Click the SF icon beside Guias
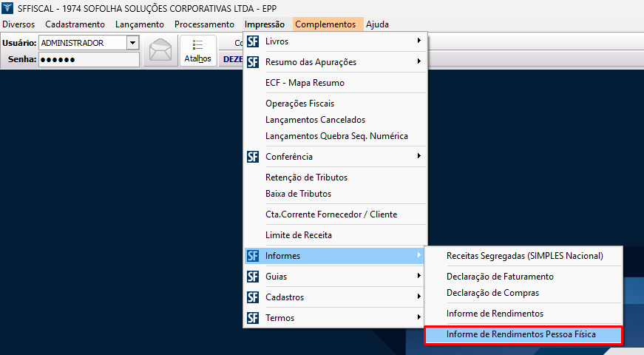 (x=253, y=277)
